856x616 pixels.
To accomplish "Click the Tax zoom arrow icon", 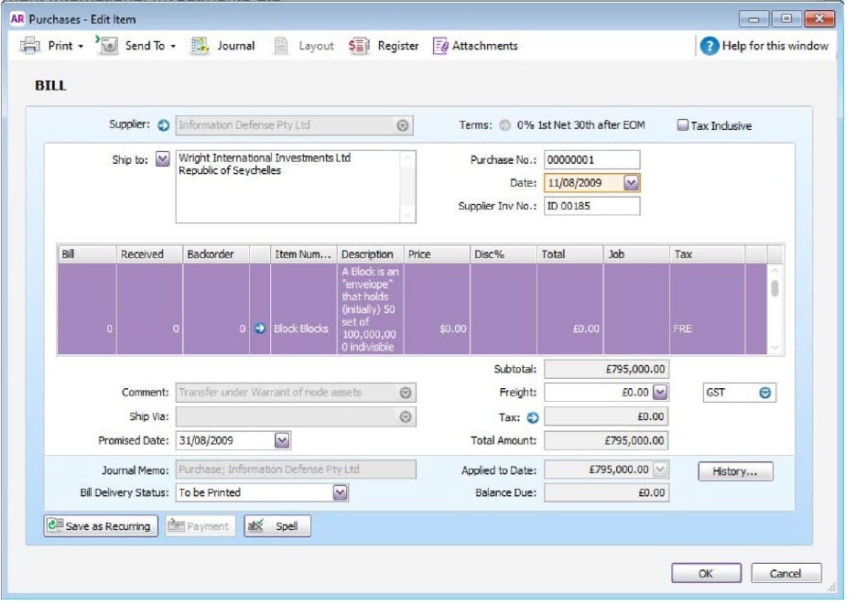I will [533, 416].
